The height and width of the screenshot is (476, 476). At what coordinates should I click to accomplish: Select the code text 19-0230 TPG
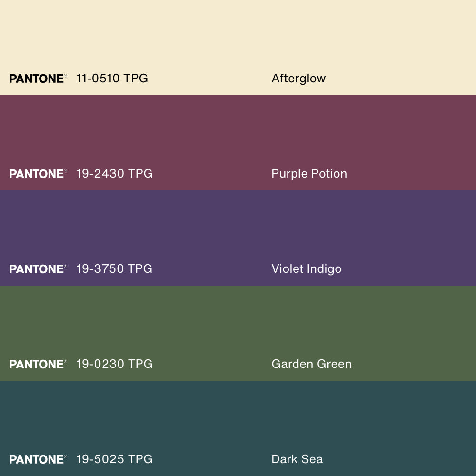pyautogui.click(x=114, y=364)
